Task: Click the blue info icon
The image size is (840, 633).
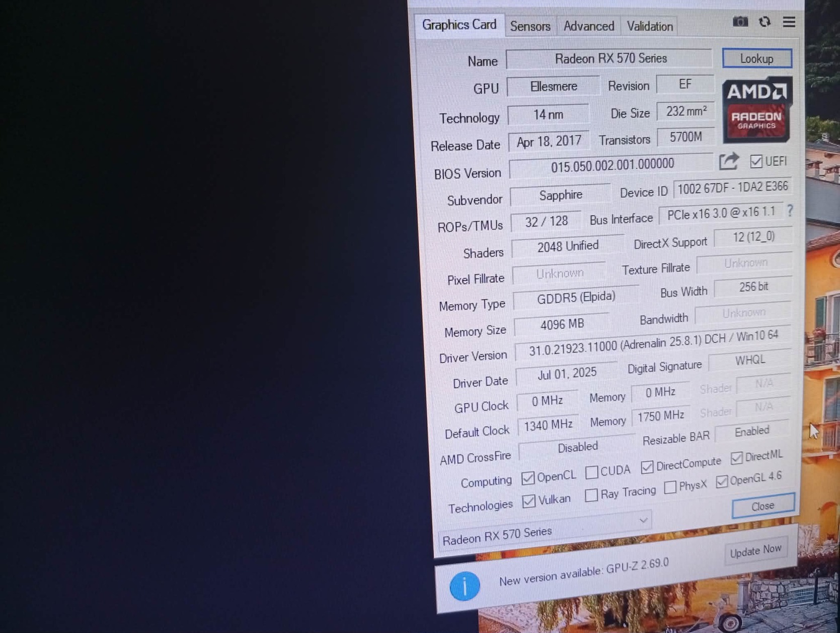Action: [x=464, y=586]
